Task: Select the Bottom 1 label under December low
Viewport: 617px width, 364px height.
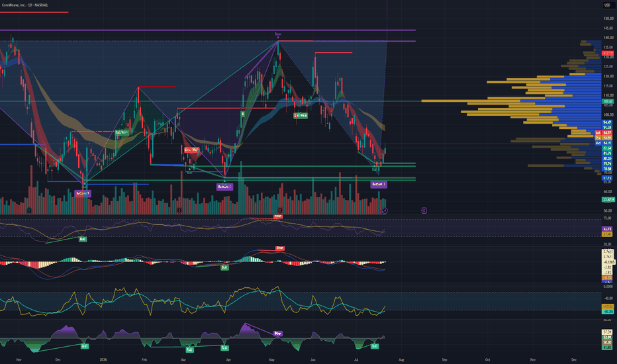Action: (x=83, y=193)
